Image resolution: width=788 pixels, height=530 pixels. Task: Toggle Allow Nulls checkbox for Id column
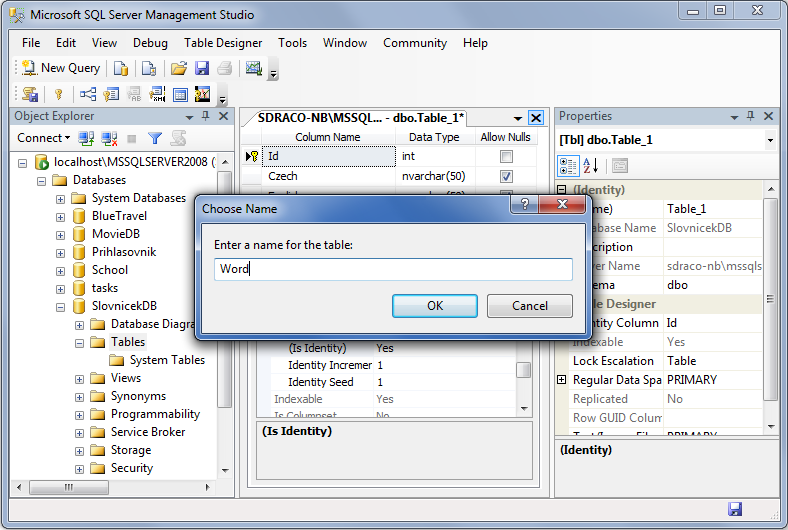pyautogui.click(x=506, y=157)
